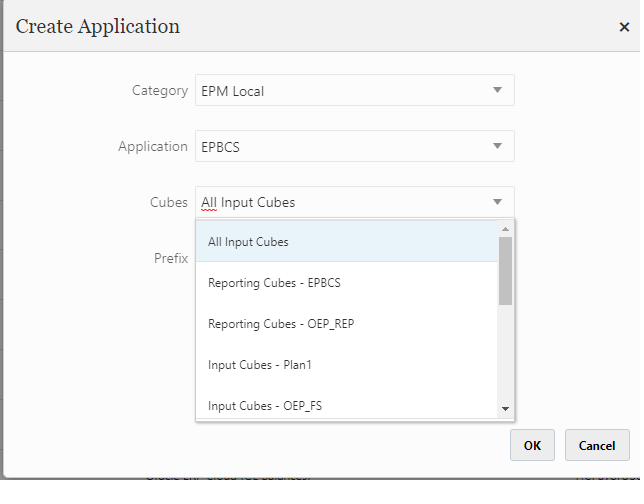This screenshot has width=644, height=504.
Task: Click the Category dropdown arrow
Action: (x=497, y=90)
